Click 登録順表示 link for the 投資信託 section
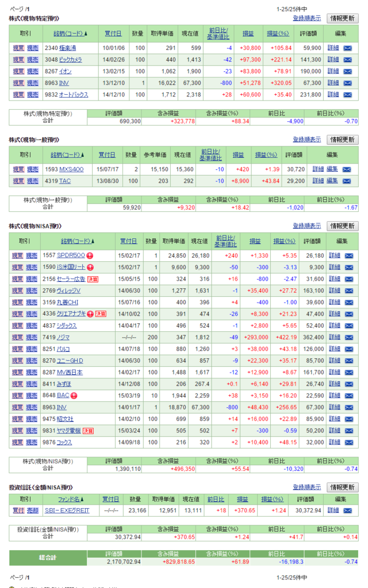The height and width of the screenshot is (588, 368). [307, 487]
